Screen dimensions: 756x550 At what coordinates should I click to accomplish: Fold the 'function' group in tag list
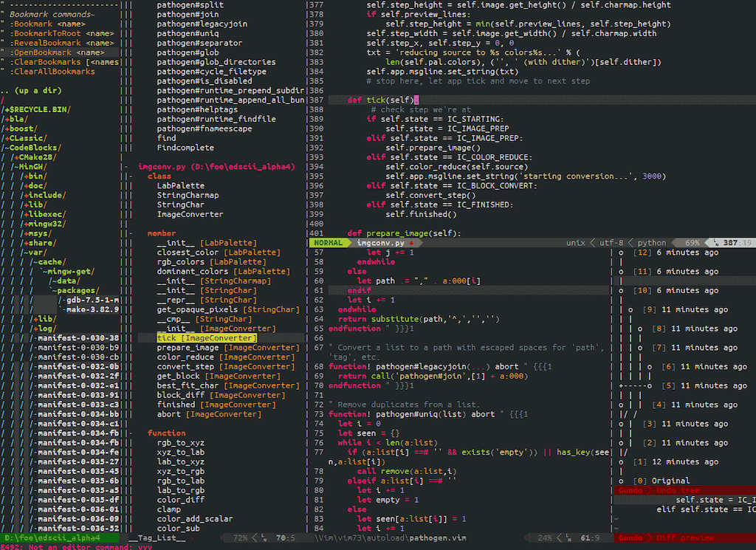pyautogui.click(x=166, y=433)
